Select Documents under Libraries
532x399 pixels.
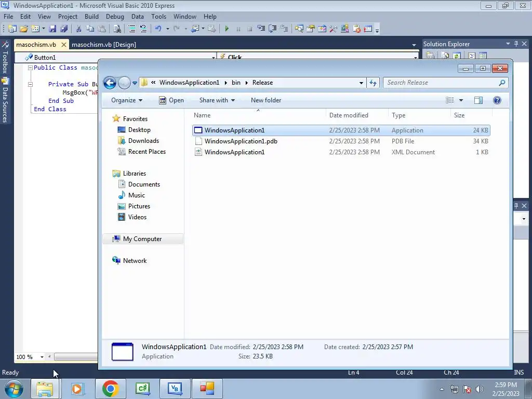(144, 184)
